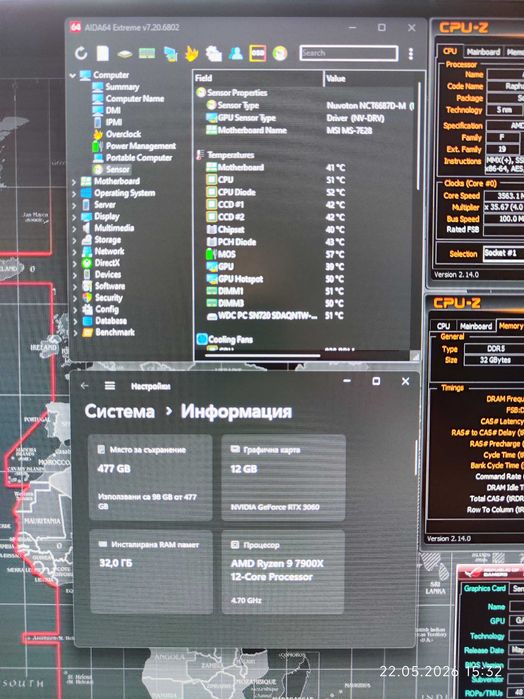Open the Графична карта graphics card tile
524x699 pixels.
[x=283, y=478]
